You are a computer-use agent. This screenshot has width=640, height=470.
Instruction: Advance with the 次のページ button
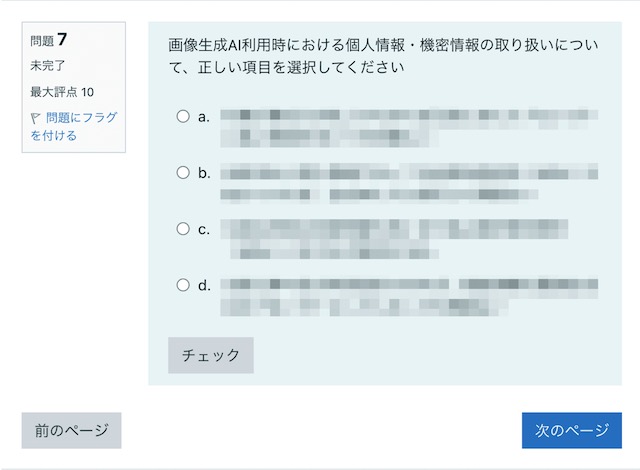click(x=571, y=430)
